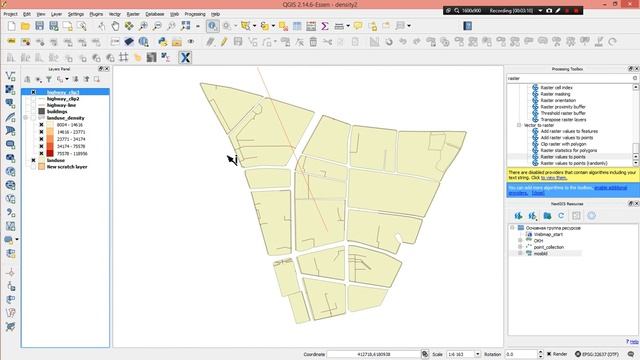Open the Project menu

click(11, 14)
